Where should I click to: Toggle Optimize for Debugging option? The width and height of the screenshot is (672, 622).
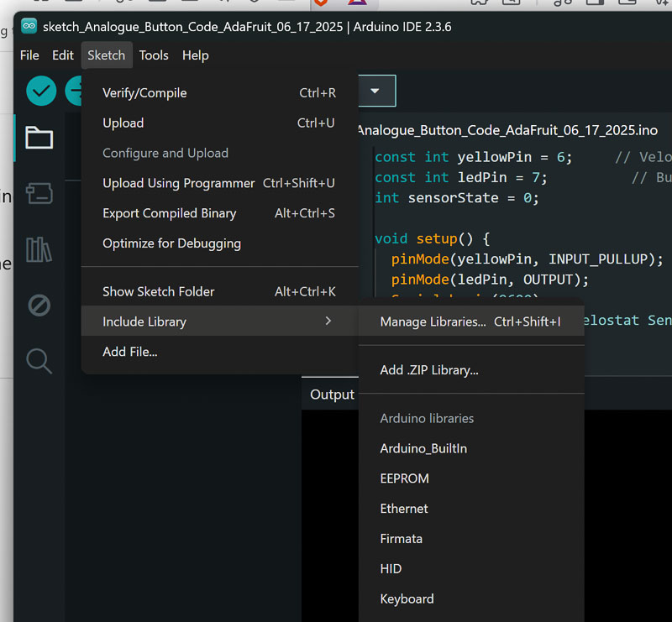coord(171,243)
